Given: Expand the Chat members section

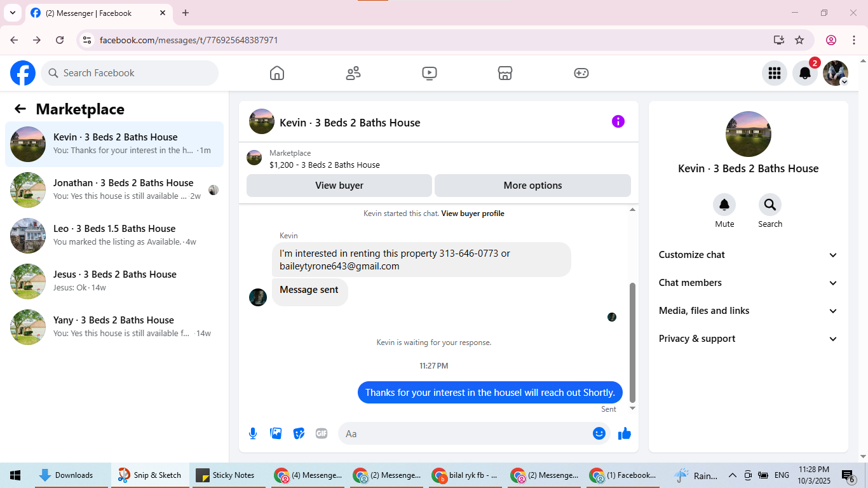Looking at the screenshot, I should (x=749, y=283).
